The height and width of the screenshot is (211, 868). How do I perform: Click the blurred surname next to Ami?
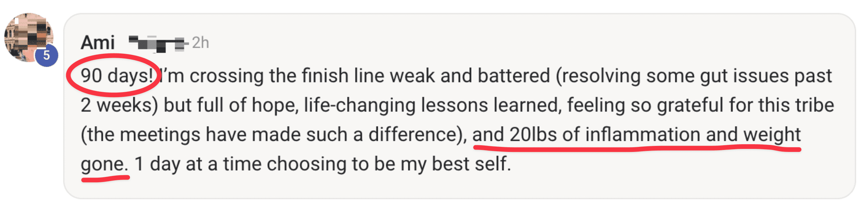(x=158, y=43)
